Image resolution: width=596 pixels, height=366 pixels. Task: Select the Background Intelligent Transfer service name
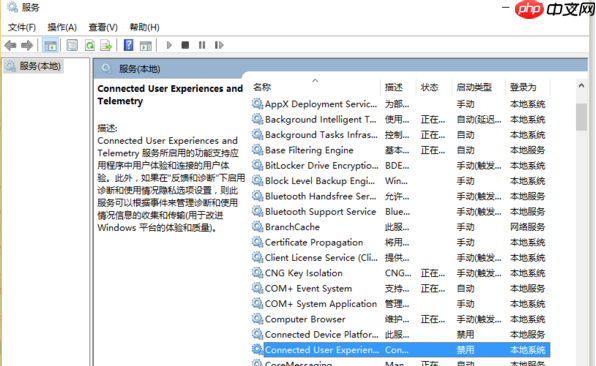(x=320, y=119)
